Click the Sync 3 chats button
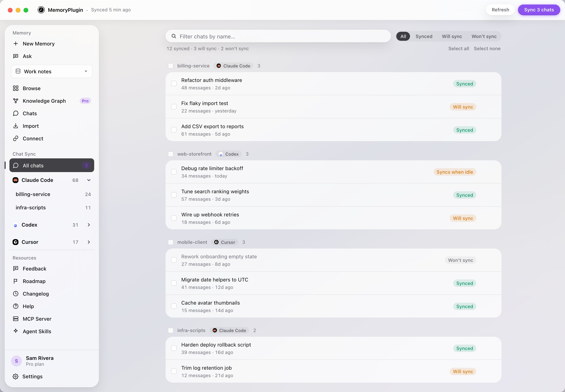The height and width of the screenshot is (392, 565). click(x=539, y=10)
